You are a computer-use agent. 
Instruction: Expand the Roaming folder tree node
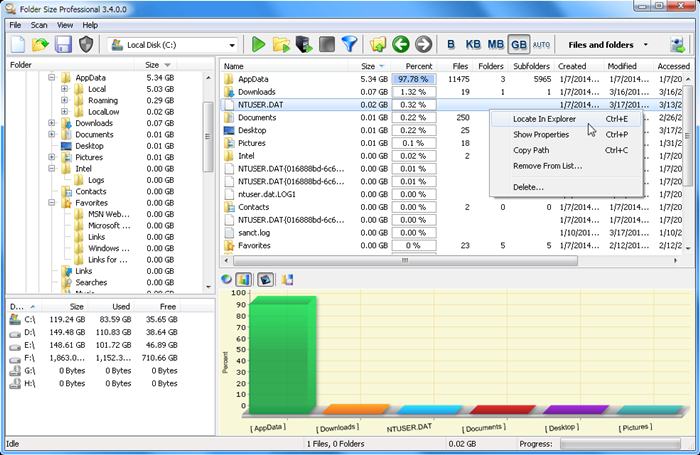pos(64,100)
